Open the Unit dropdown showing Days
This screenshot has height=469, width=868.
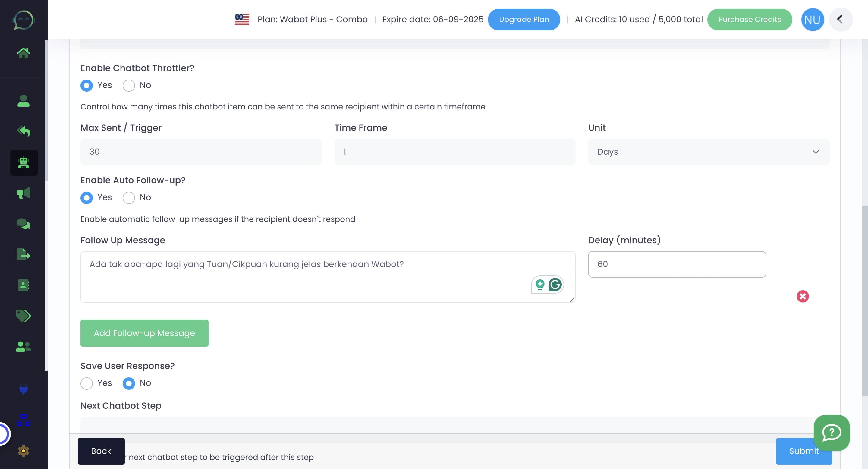coord(708,152)
